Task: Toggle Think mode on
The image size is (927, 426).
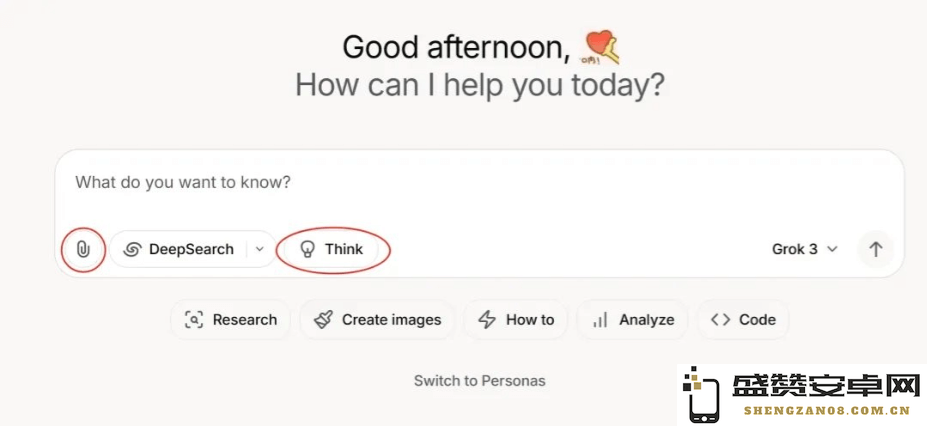Action: click(x=332, y=249)
